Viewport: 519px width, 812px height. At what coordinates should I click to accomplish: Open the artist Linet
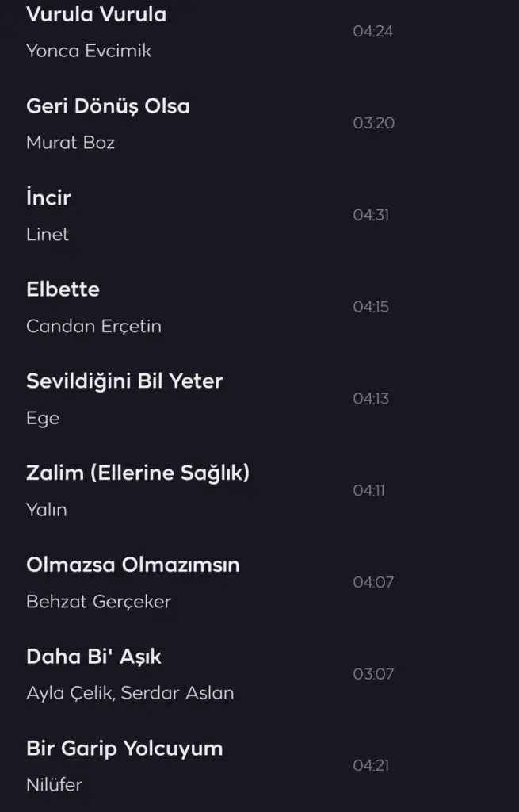pos(48,235)
